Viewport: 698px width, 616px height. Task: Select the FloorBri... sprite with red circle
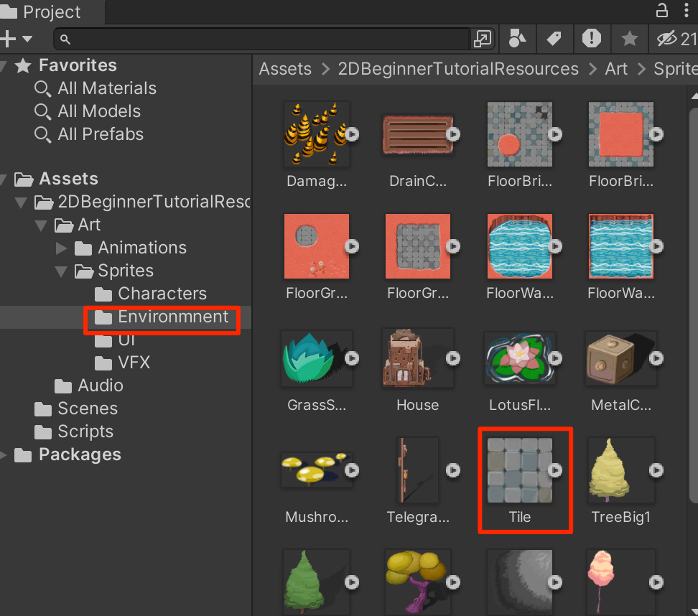pos(519,134)
